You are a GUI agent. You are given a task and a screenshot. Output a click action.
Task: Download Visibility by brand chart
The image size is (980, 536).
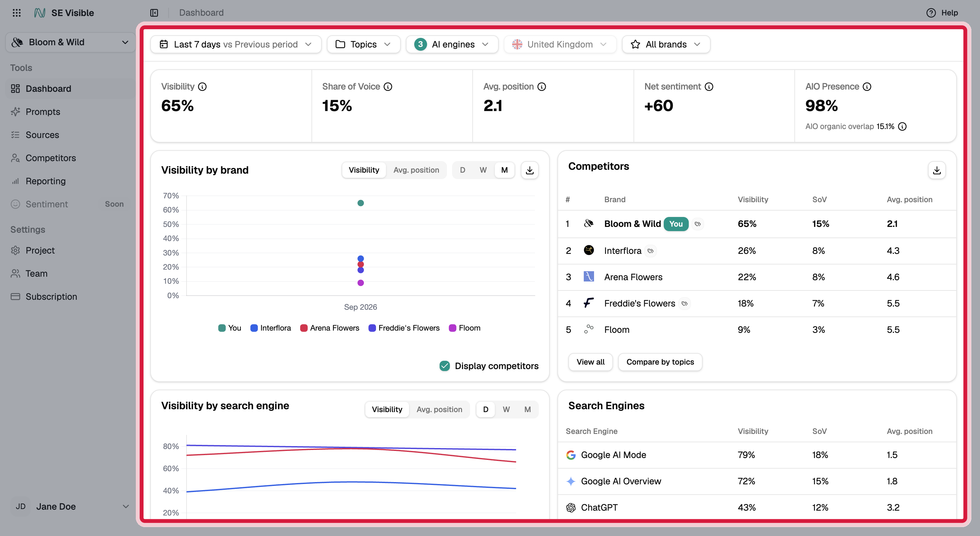[529, 170]
